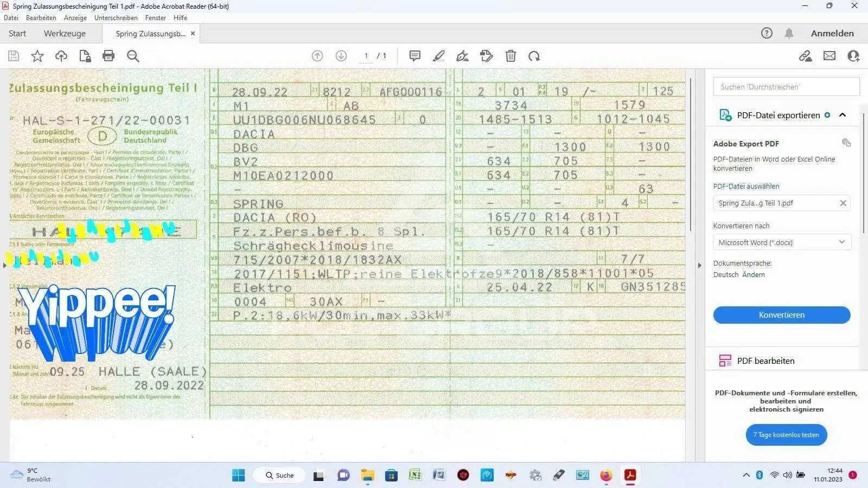The width and height of the screenshot is (868, 488).
Task: Collapse the right tools pane arrow
Action: 699,265
